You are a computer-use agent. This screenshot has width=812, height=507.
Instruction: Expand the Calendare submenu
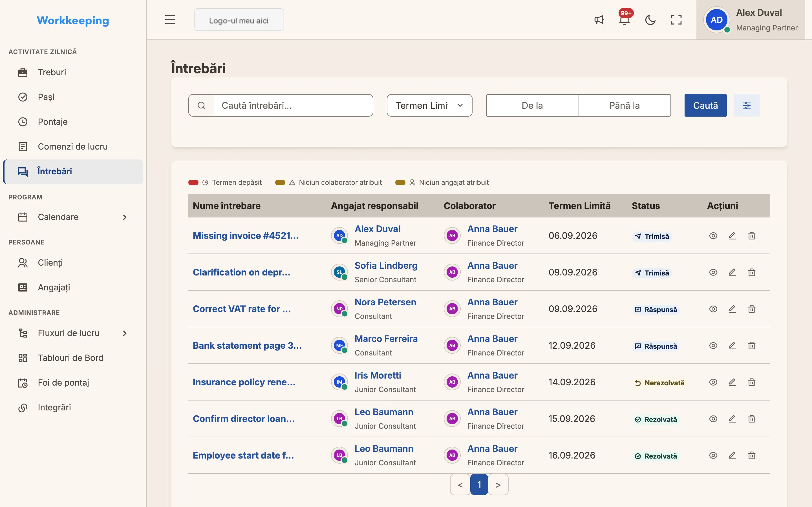click(125, 217)
